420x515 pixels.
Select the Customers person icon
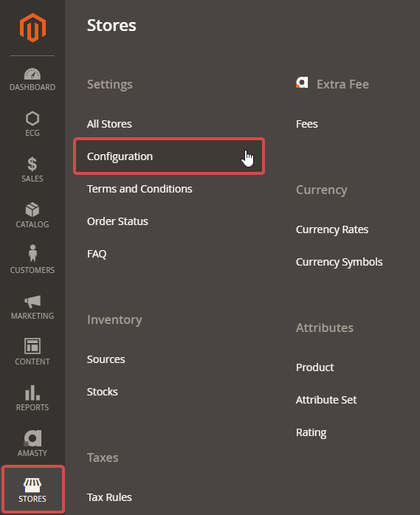[32, 253]
